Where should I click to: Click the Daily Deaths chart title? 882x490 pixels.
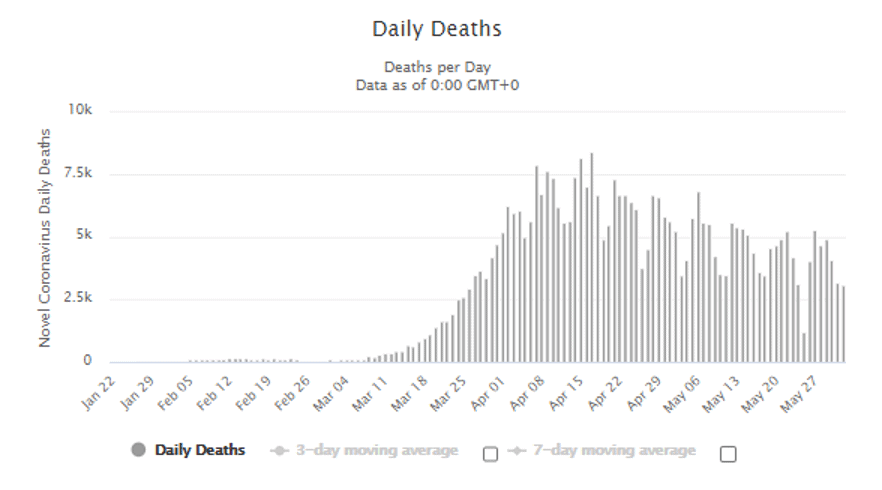(x=437, y=29)
